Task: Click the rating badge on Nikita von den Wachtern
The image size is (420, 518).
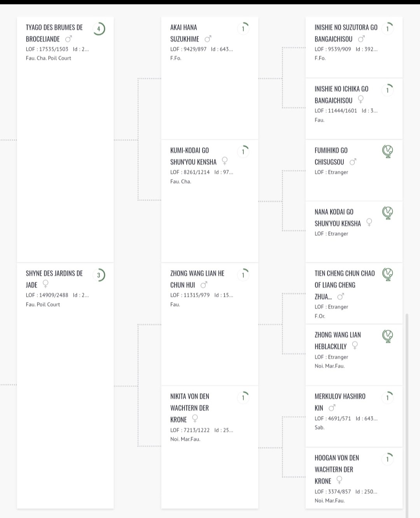Action: click(x=243, y=398)
